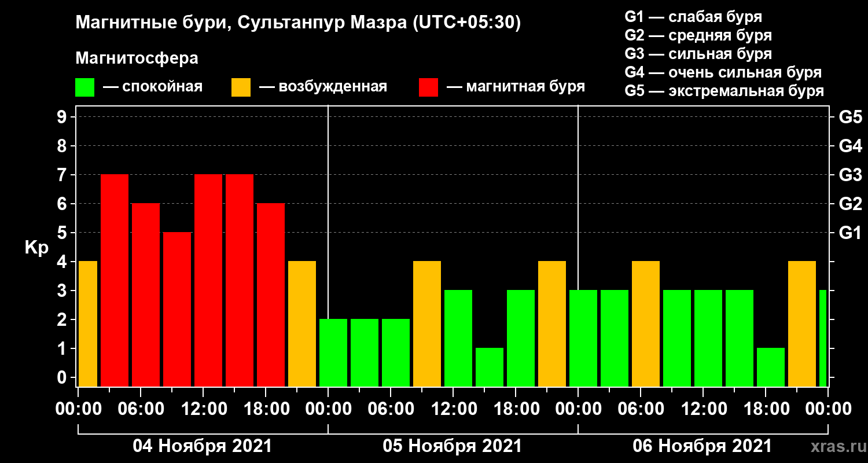Click the green 'спокойная' legend swatch

tap(84, 87)
